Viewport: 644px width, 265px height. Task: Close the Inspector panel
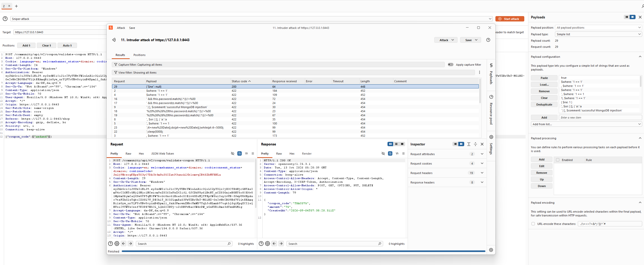coord(482,144)
